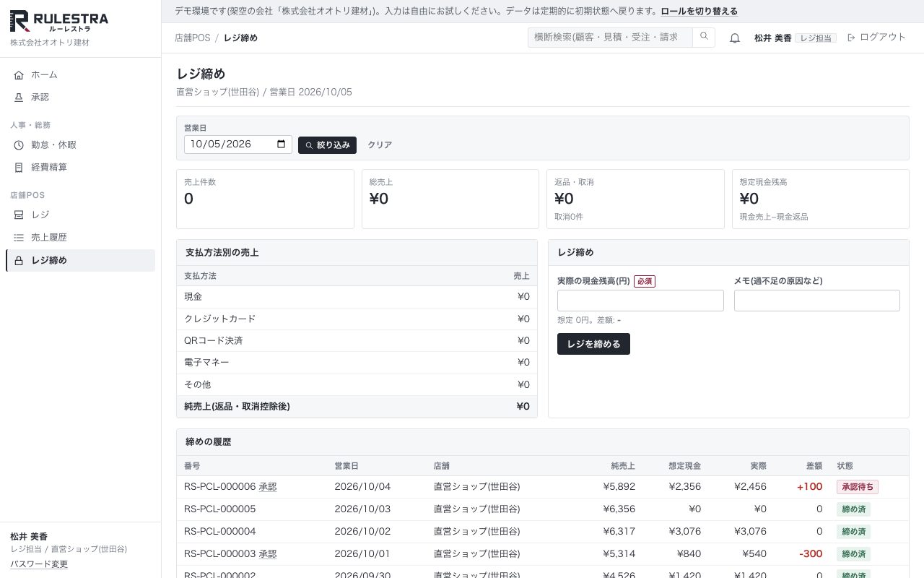Click the search magnifier button
The width and height of the screenshot is (924, 578).
pyautogui.click(x=704, y=38)
